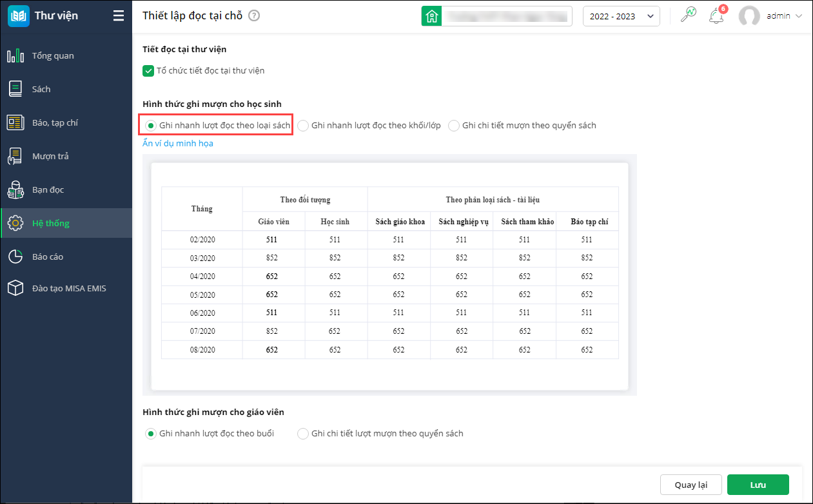Open the Sách menu
This screenshot has width=813, height=504.
pyautogui.click(x=66, y=89)
